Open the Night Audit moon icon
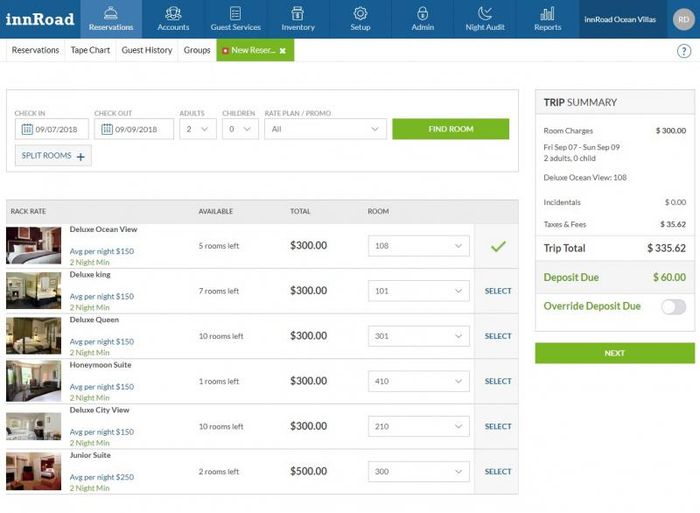This screenshot has width=700, height=513. [485, 13]
